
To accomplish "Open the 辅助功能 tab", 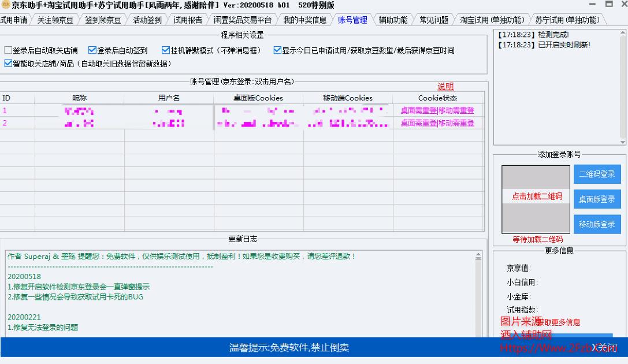I will 393,20.
